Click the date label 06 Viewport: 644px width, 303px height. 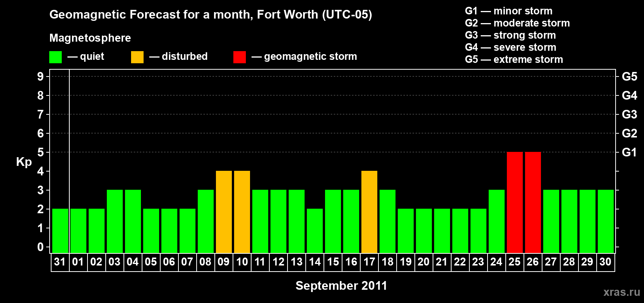(x=169, y=262)
